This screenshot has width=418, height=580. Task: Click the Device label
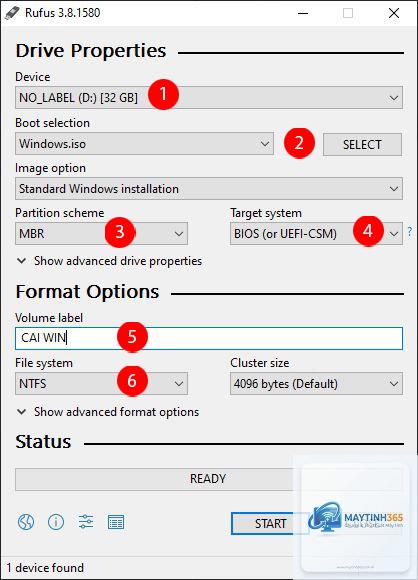33,77
